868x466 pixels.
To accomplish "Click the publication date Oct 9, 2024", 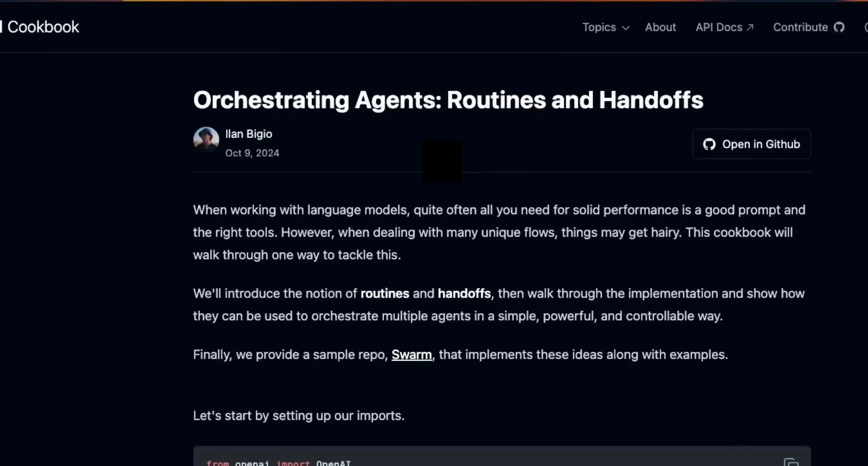I will coord(252,153).
